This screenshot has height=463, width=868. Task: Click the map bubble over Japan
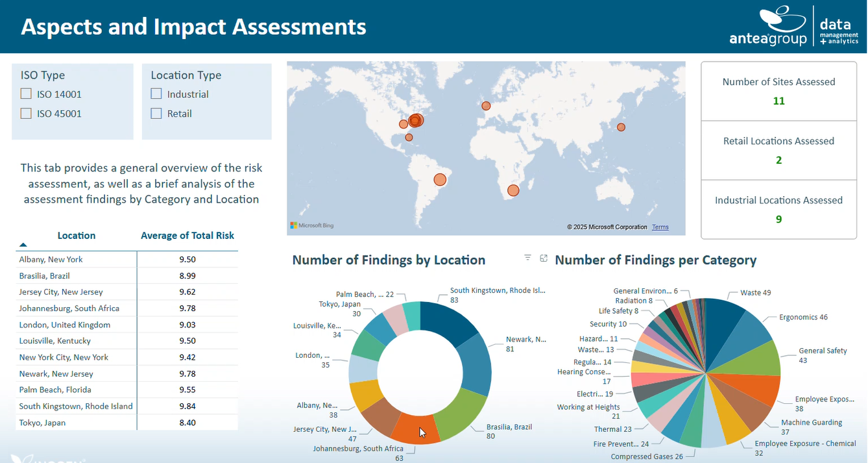click(621, 127)
